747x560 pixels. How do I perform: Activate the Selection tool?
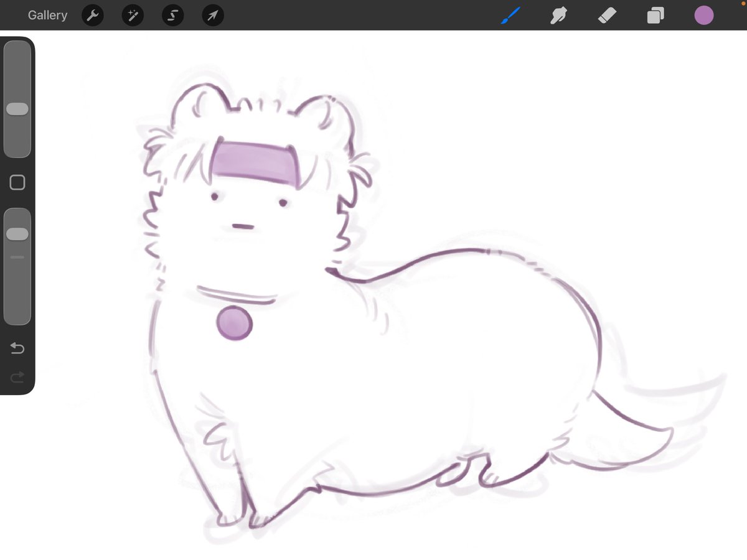click(172, 16)
